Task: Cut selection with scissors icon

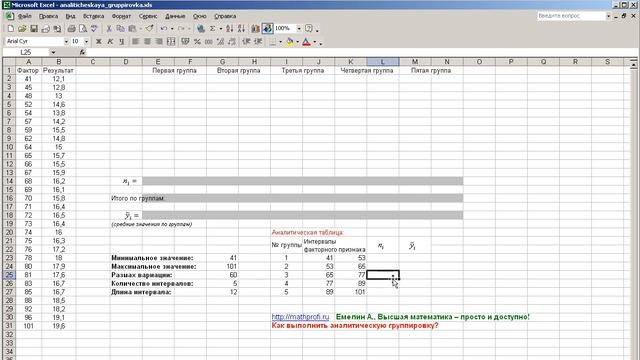Action: click(x=109, y=29)
